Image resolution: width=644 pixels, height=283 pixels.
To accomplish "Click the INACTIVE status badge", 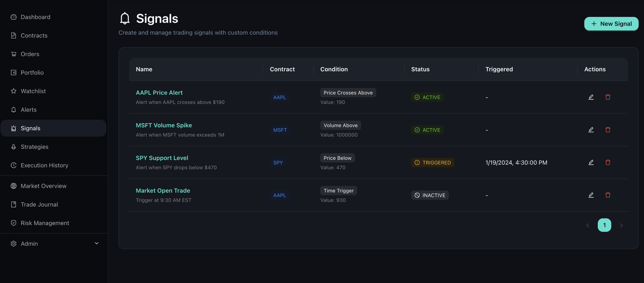I will click(430, 195).
